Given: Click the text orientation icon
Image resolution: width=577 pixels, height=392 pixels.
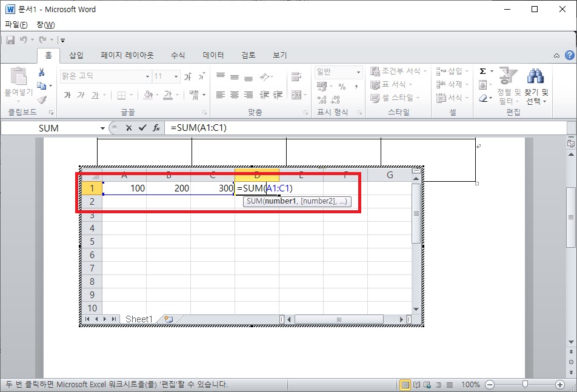Looking at the screenshot, I should click(x=264, y=76).
